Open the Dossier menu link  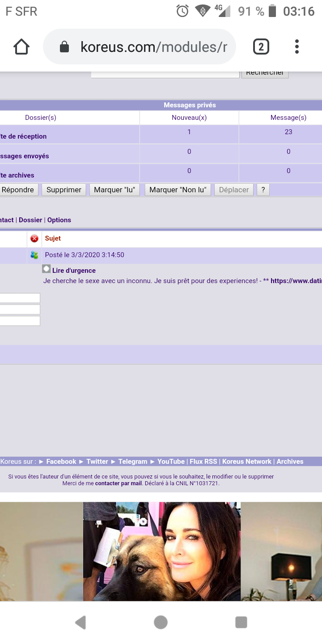[x=30, y=220]
